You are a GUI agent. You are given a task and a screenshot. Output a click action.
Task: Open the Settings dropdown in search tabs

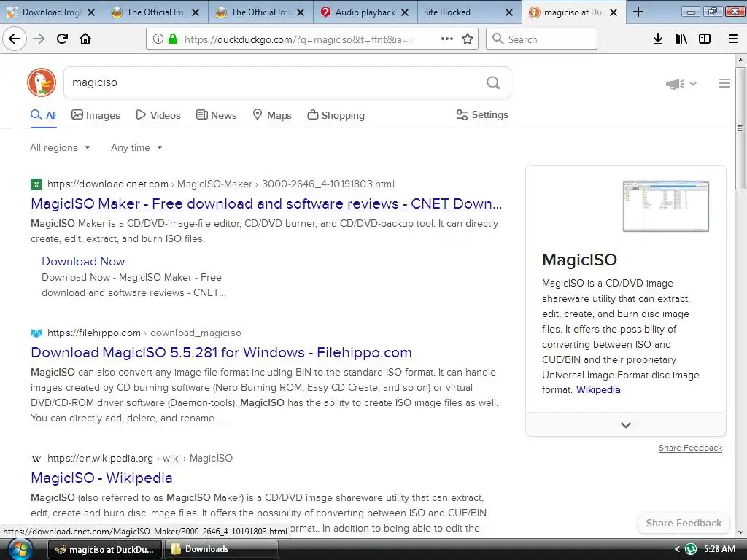[x=482, y=114]
